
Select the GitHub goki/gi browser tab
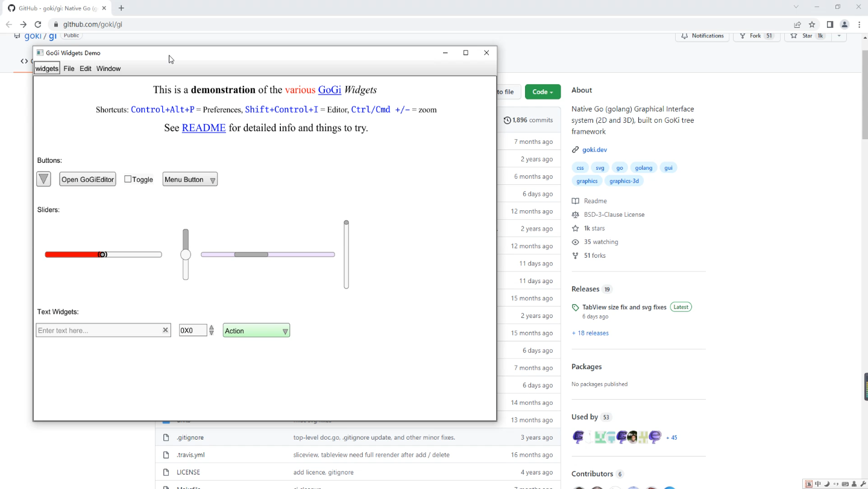point(57,8)
